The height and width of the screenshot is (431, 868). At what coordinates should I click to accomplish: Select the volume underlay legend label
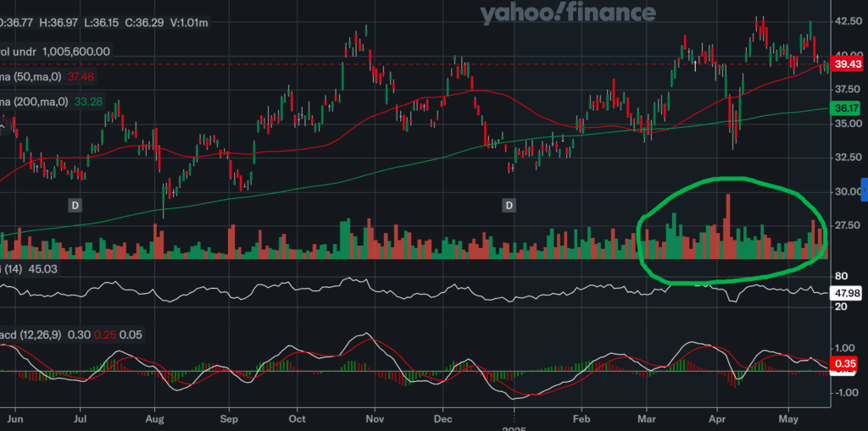tap(55, 52)
